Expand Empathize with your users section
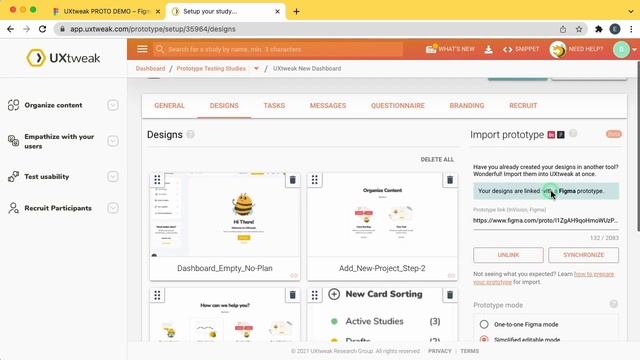This screenshot has height=360, width=640. pos(113,141)
